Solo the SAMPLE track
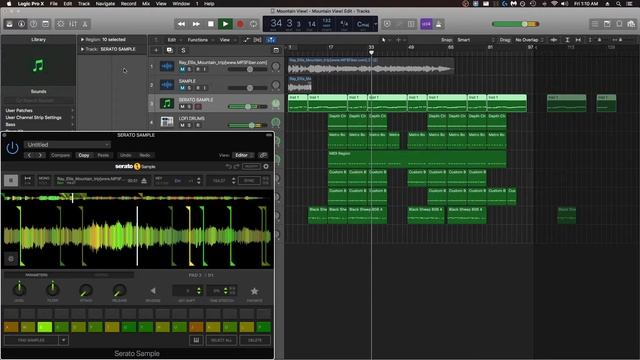 (x=189, y=88)
